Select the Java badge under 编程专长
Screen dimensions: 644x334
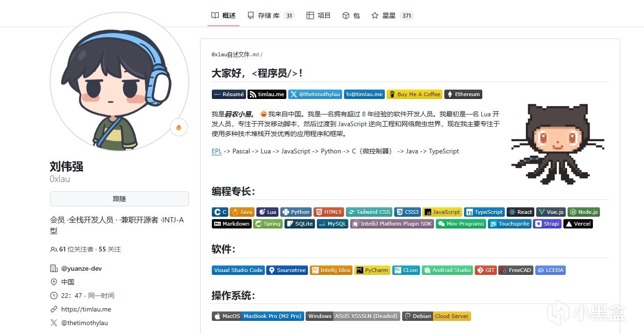point(242,212)
